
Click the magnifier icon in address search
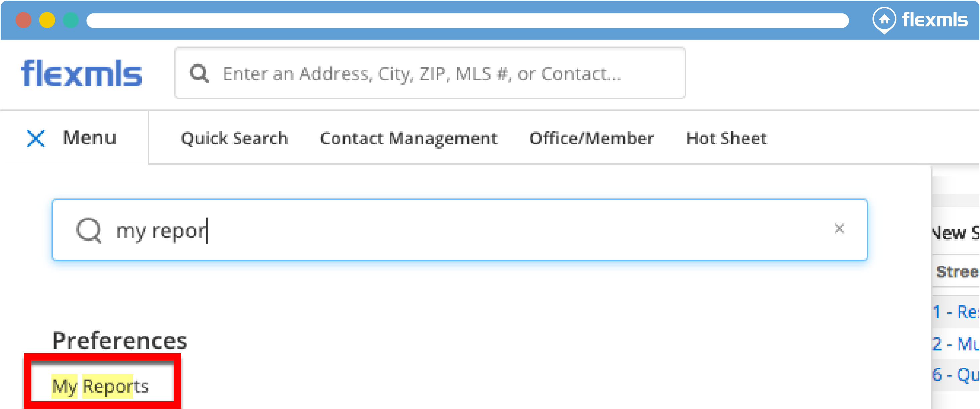coord(199,73)
